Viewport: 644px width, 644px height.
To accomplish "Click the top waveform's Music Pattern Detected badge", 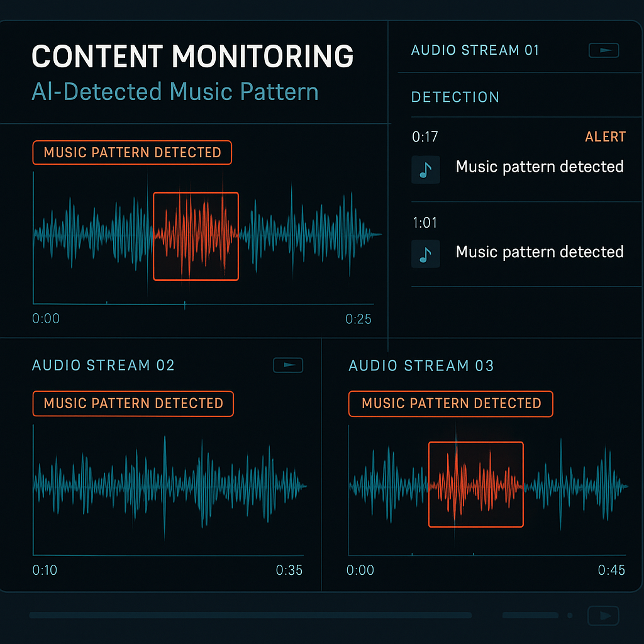I will coord(132,152).
